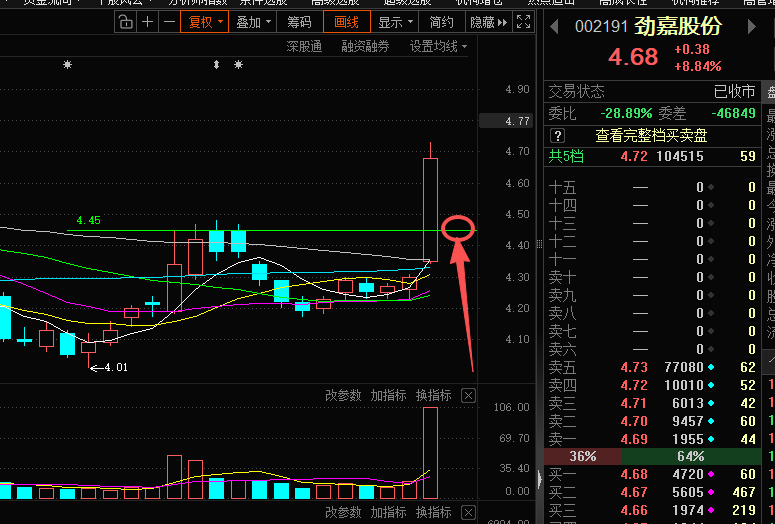Open 查看完整档买卖盘 link
Viewport: 775px width, 524px height.
tap(651, 135)
